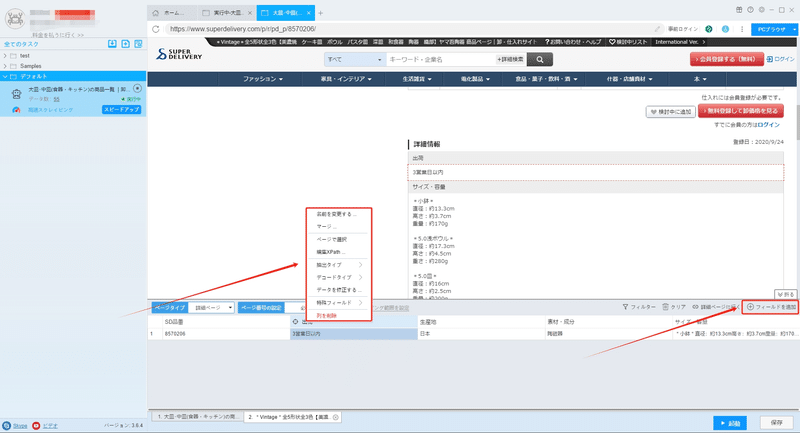This screenshot has width=800, height=433.
Task: Choose 名前を変更する in the context menu
Action: (x=339, y=214)
